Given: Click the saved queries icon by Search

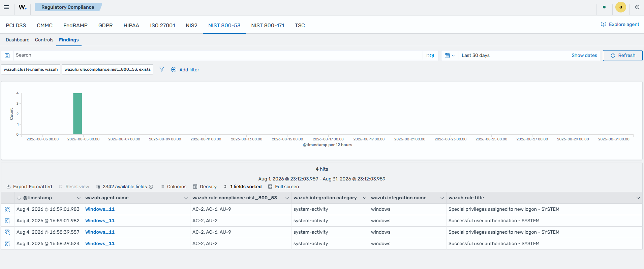Looking at the screenshot, I should (x=7, y=56).
